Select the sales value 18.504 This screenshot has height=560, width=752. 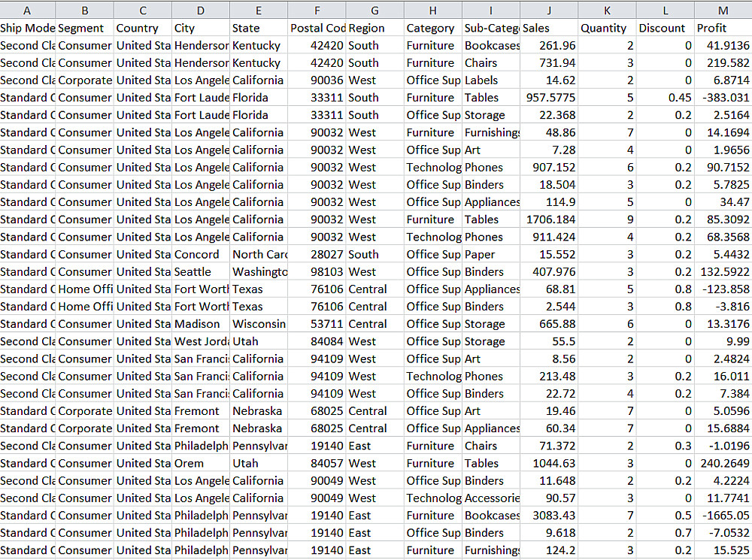(x=549, y=185)
